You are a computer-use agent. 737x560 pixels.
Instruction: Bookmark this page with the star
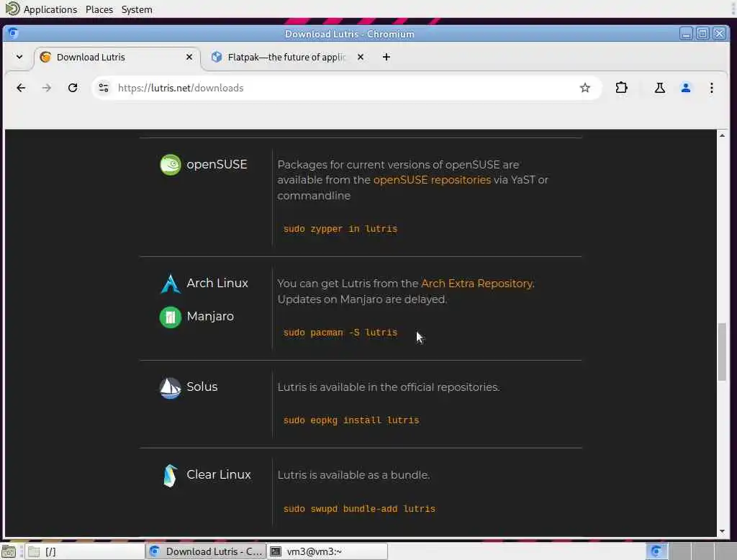[584, 88]
